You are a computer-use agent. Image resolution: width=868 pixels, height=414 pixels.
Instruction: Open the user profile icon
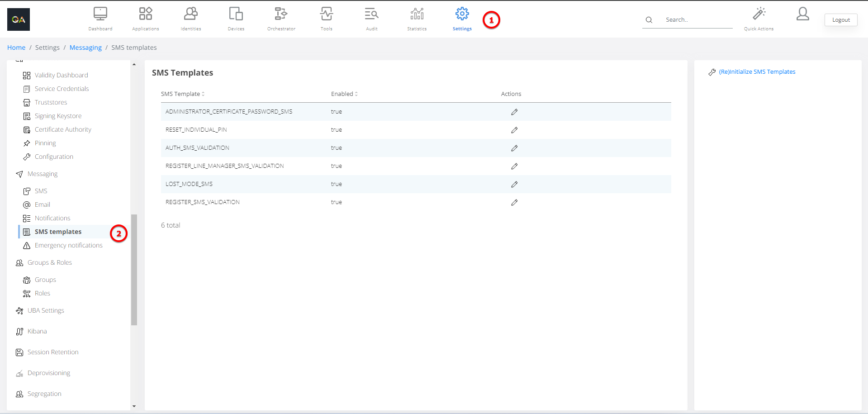(x=802, y=14)
